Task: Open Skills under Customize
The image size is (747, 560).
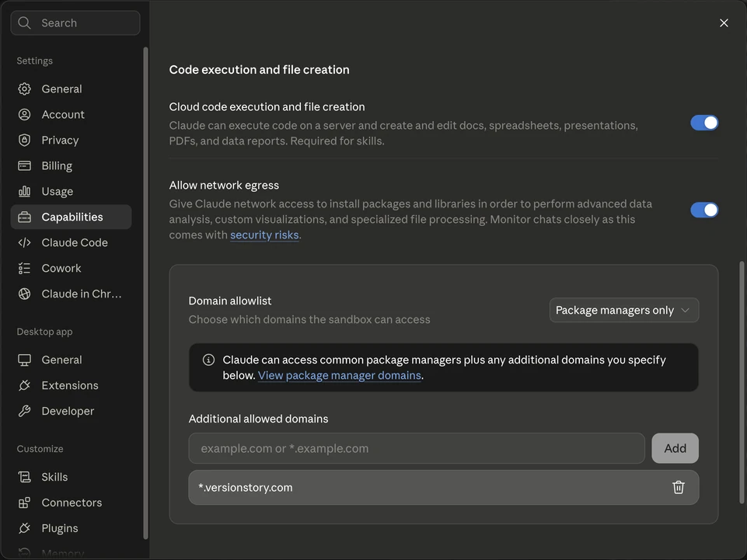Action: click(71, 477)
